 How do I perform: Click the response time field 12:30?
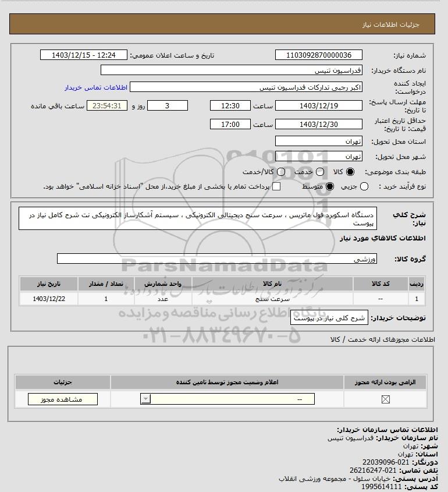(230, 105)
